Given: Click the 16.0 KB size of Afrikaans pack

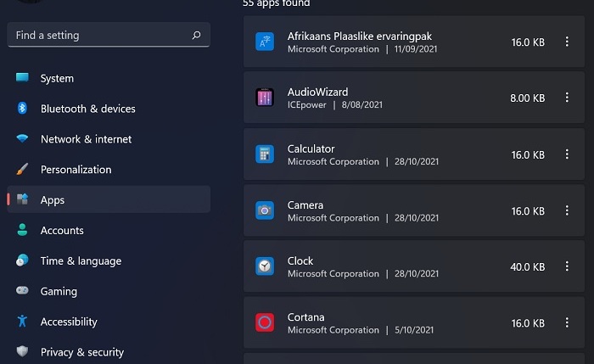Looking at the screenshot, I should [528, 42].
